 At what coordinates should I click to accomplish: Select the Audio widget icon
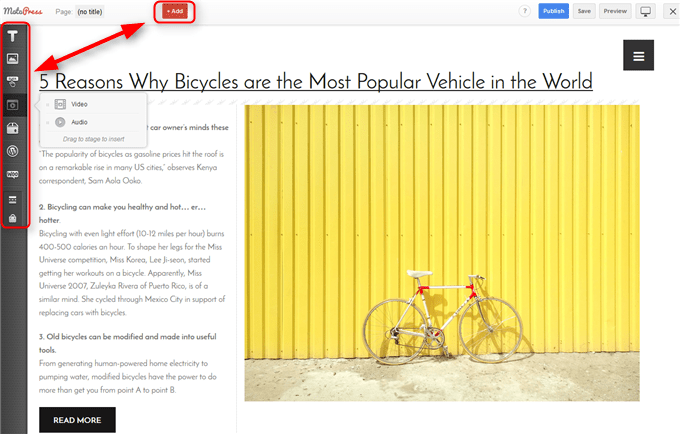(x=60, y=122)
